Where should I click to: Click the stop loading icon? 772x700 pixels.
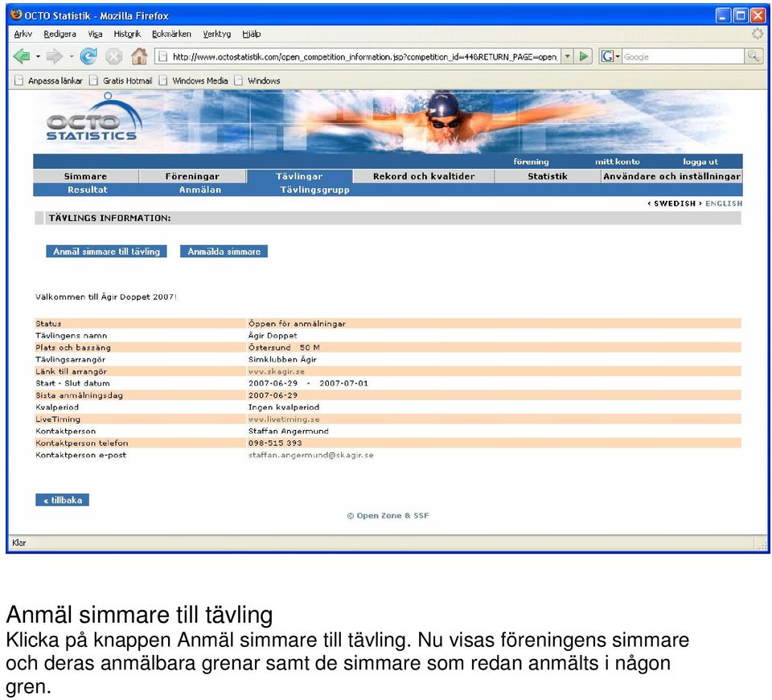[113, 56]
